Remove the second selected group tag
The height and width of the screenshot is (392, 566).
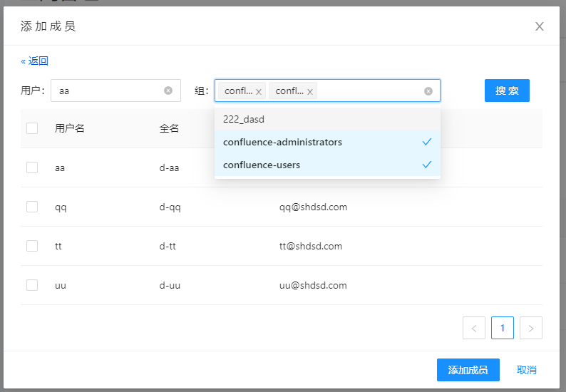point(310,92)
